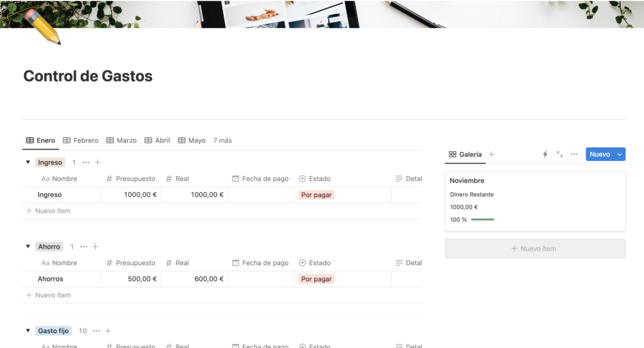This screenshot has width=644, height=348.
Task: Open the three-dot menu next to Nuevo
Action: pyautogui.click(x=574, y=154)
